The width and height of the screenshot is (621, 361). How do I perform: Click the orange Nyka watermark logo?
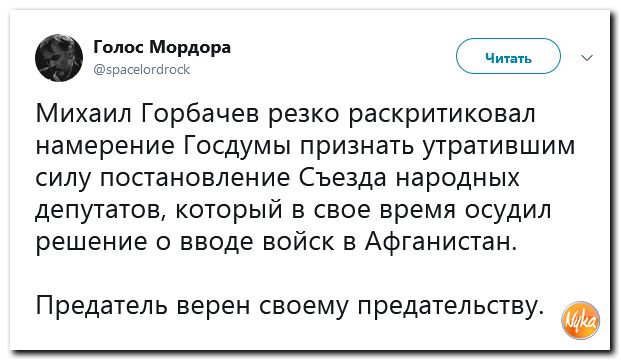pyautogui.click(x=580, y=320)
